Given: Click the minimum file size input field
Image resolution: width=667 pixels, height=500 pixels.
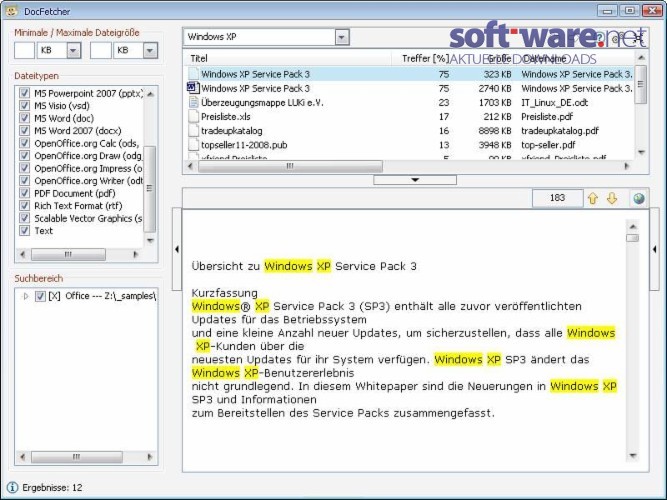Looking at the screenshot, I should point(24,50).
